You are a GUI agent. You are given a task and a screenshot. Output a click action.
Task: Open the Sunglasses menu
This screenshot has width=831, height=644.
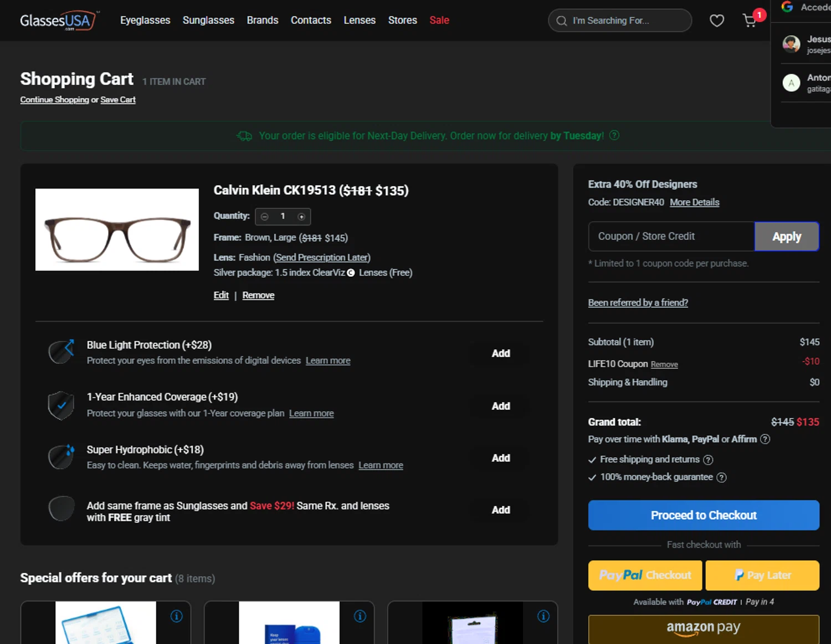[x=208, y=20]
